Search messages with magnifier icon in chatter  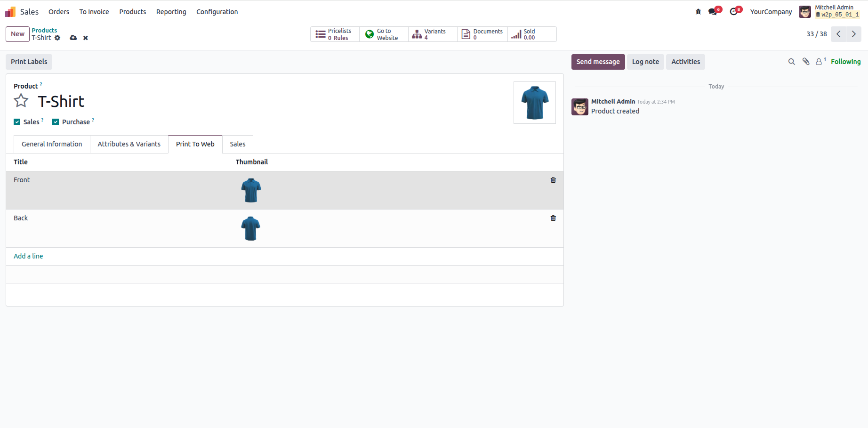click(792, 62)
